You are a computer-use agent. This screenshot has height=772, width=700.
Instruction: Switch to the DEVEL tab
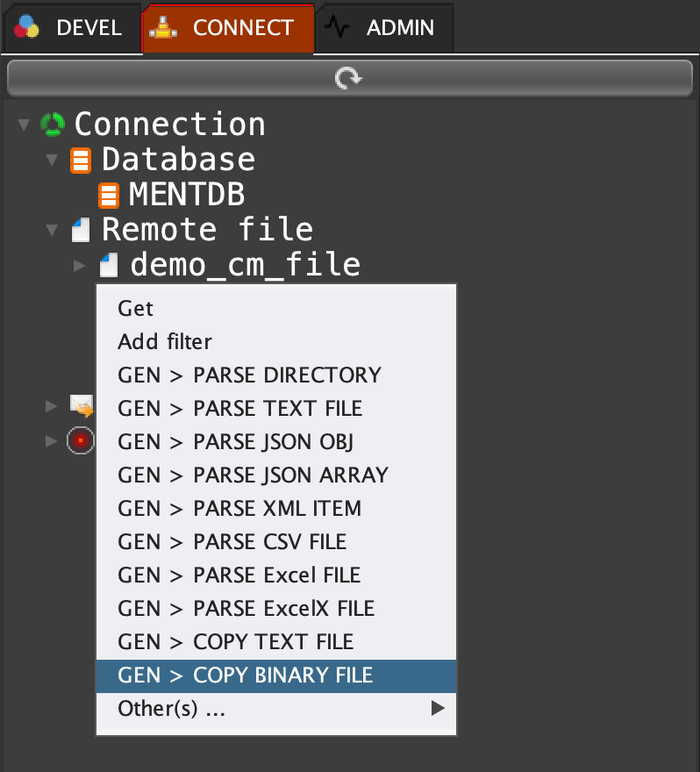click(x=70, y=28)
